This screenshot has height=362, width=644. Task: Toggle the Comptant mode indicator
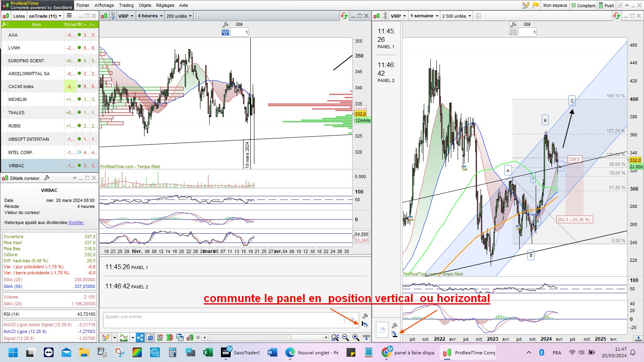click(x=583, y=5)
